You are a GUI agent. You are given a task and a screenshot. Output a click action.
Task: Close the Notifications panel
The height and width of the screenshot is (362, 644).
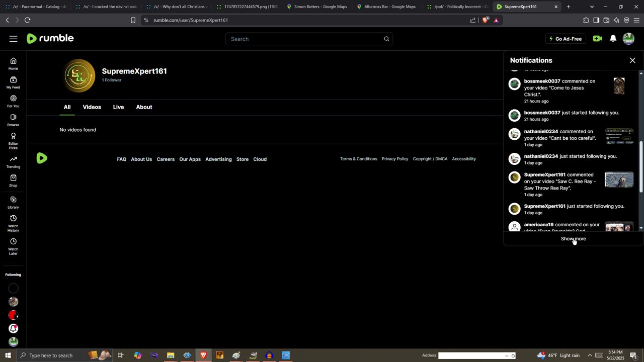632,60
